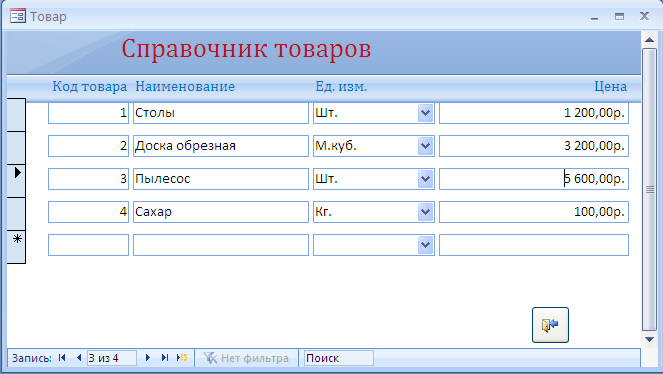Click the Справочник товаров heading
663x374 pixels.
point(246,49)
